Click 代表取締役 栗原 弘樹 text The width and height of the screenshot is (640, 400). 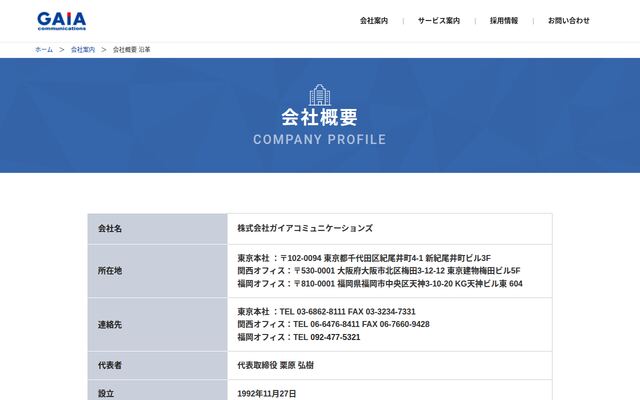(x=276, y=365)
